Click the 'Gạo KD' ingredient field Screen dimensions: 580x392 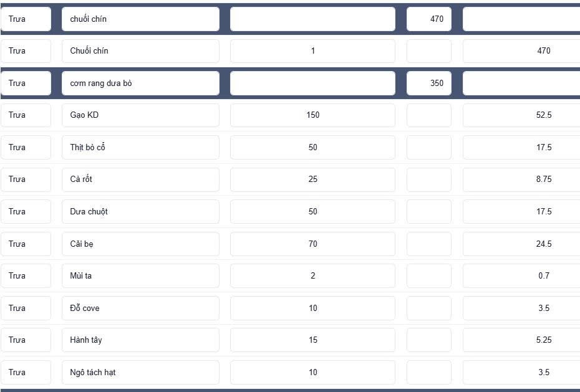[140, 115]
